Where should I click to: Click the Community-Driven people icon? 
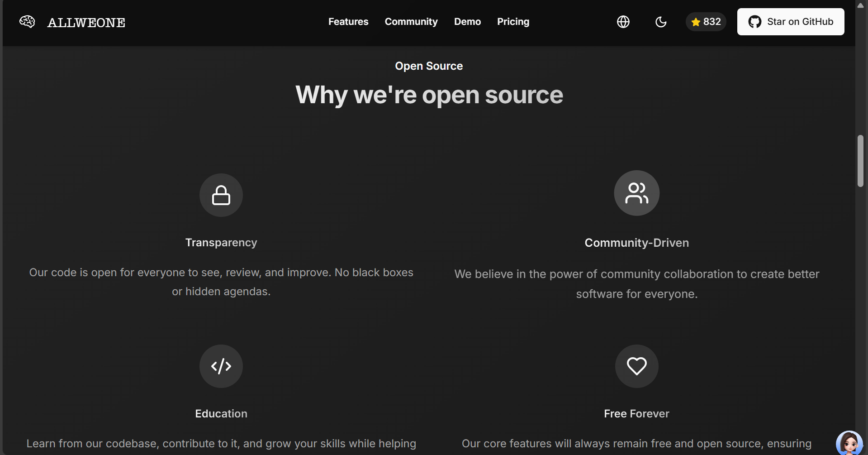(x=636, y=193)
